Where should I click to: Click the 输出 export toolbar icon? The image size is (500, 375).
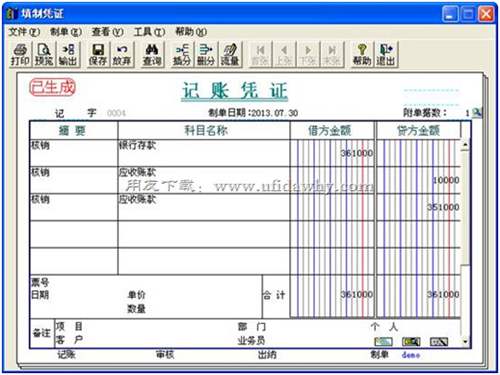[x=68, y=54]
